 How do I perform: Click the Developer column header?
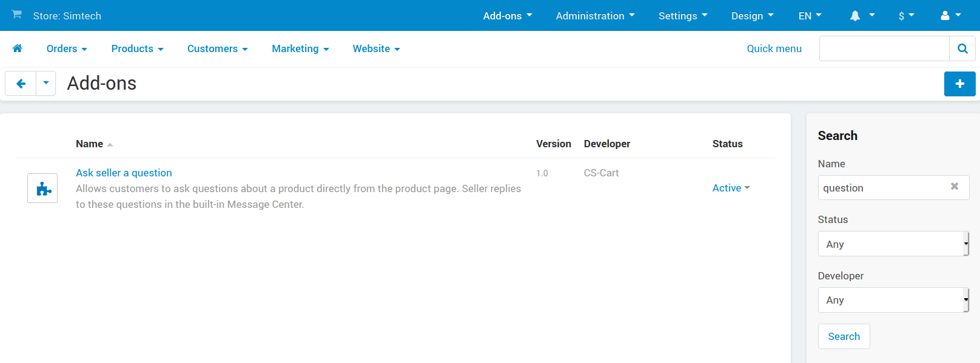click(x=606, y=144)
